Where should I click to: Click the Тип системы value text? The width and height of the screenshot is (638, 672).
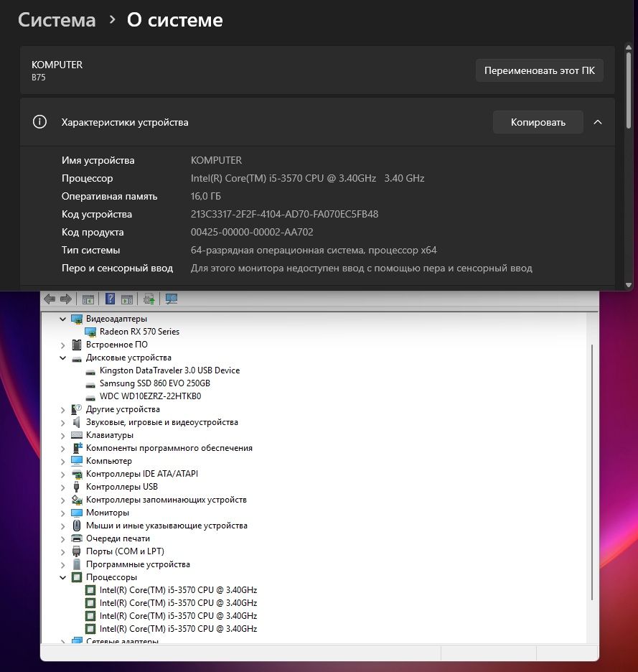tap(314, 251)
